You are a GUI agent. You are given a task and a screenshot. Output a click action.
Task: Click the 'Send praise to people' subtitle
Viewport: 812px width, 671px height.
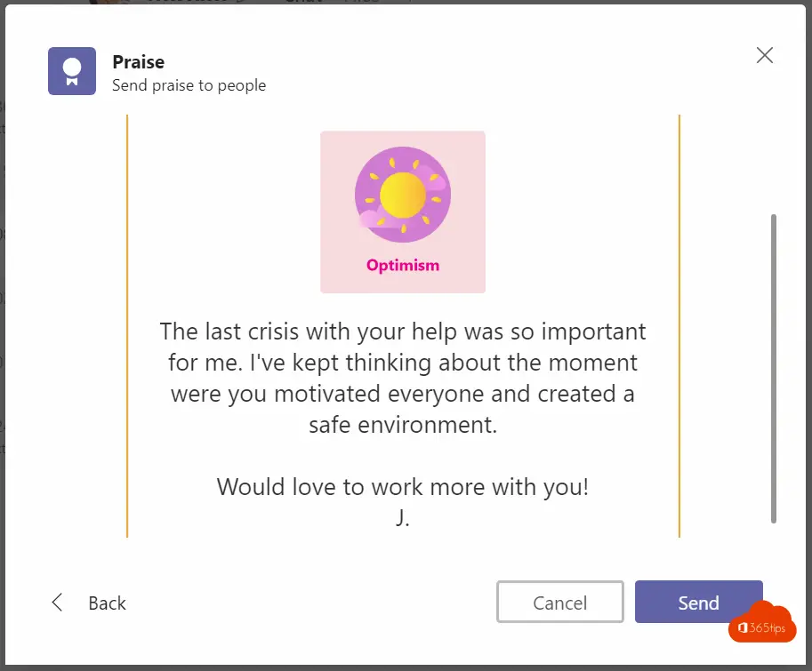point(189,85)
